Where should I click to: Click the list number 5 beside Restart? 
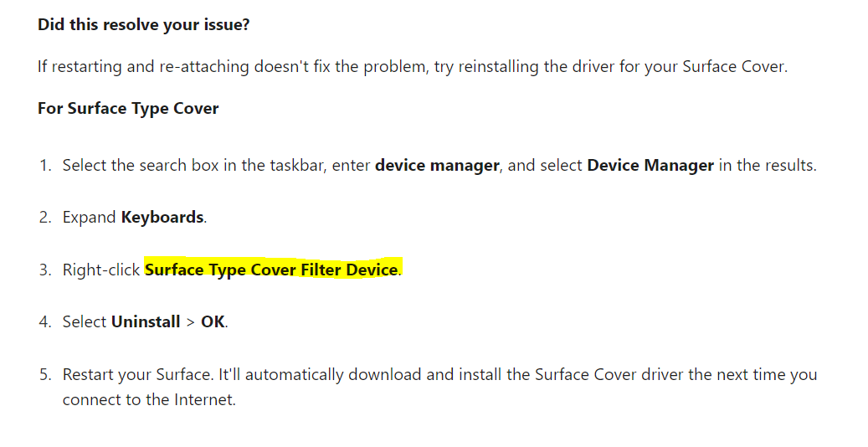click(45, 374)
